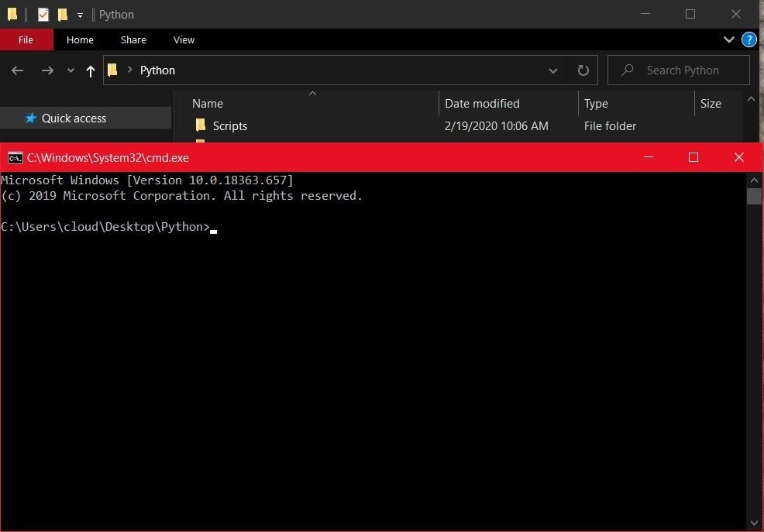This screenshot has width=764, height=532.
Task: Click cmd scrollbar up arrow
Action: 754,180
